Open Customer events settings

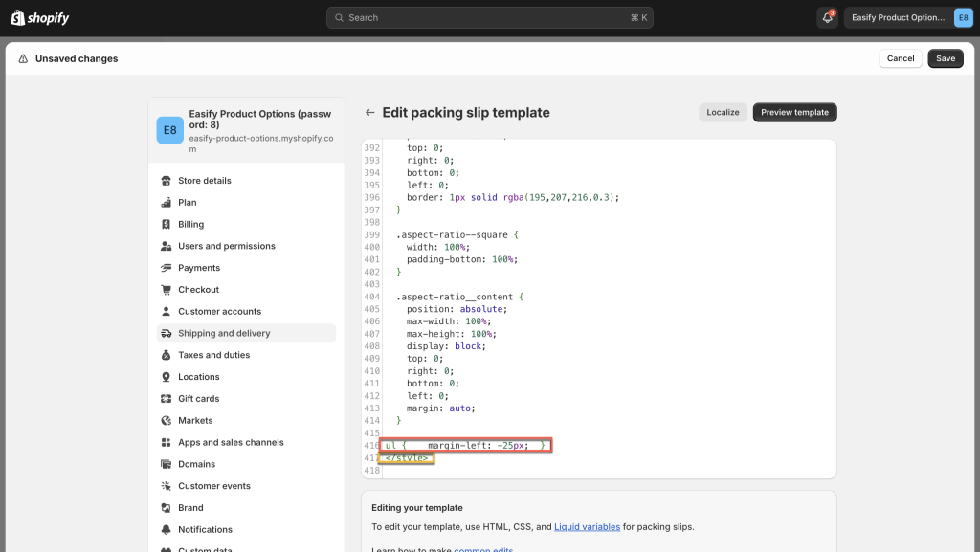[246, 486]
